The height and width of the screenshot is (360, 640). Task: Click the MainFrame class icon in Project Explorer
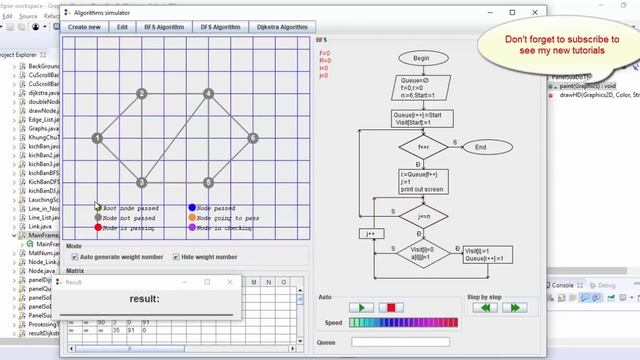[x=30, y=244]
